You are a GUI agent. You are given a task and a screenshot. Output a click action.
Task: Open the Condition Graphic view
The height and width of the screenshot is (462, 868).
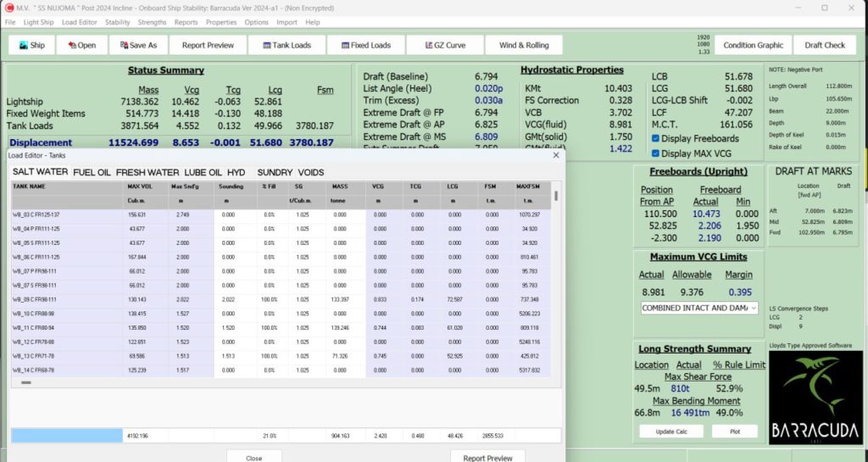753,46
